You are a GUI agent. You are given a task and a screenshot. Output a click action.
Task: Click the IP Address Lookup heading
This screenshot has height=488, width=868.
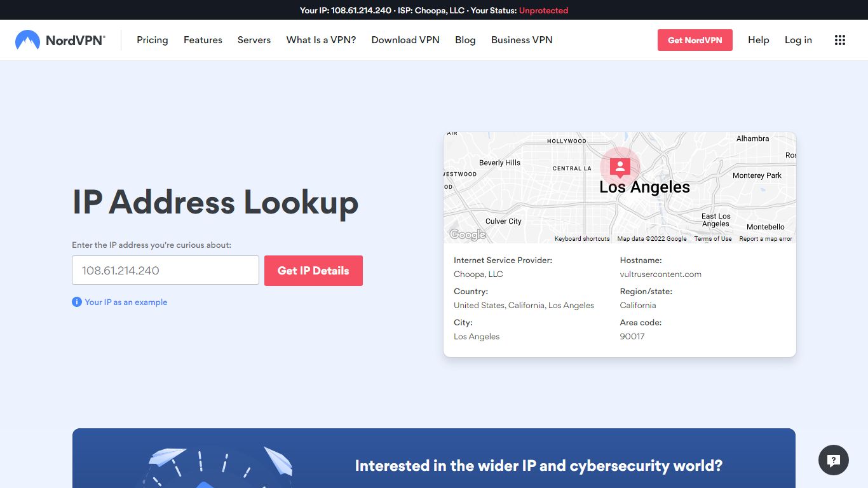point(215,202)
